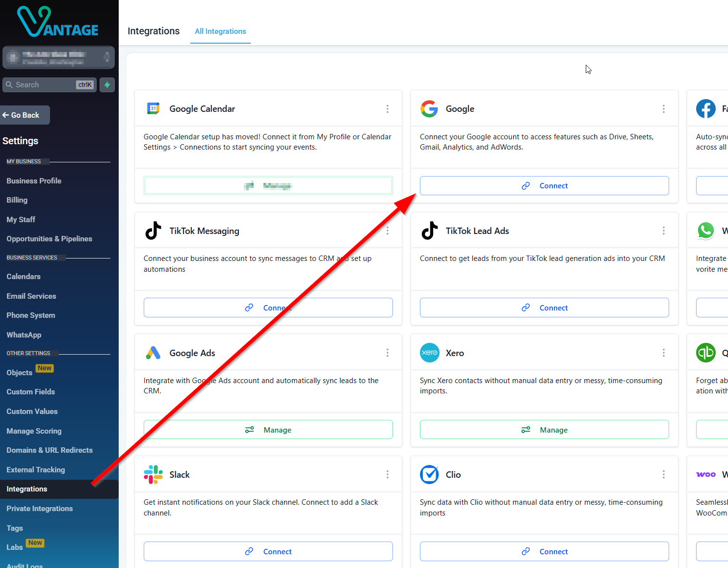Click the TikTok Messaging logo icon
728x568 pixels.
153,231
